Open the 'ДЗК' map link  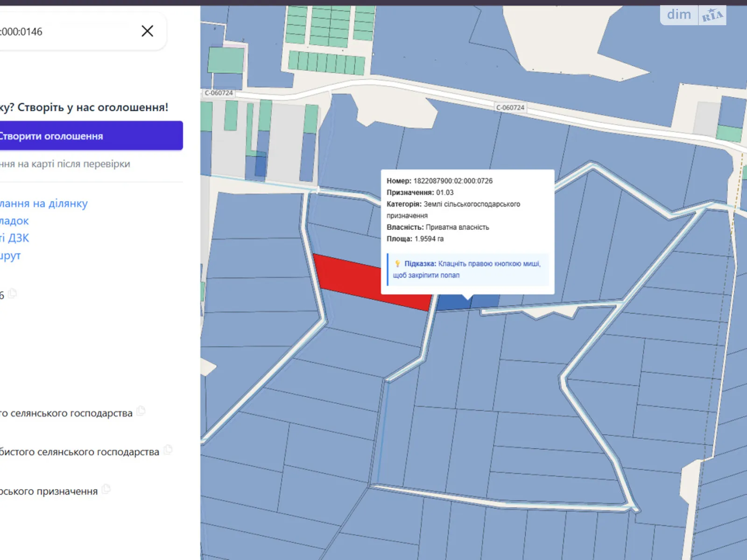coord(15,238)
